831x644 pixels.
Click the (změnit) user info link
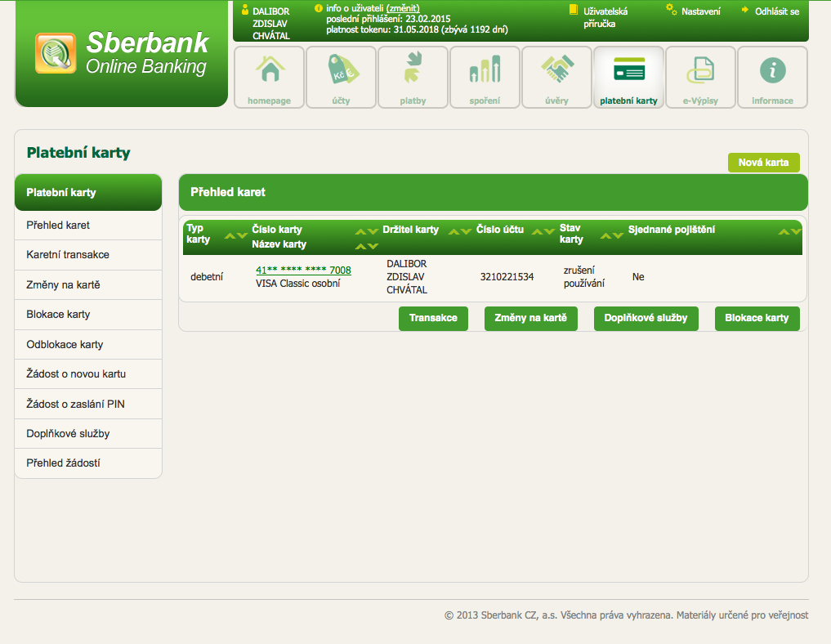point(403,8)
